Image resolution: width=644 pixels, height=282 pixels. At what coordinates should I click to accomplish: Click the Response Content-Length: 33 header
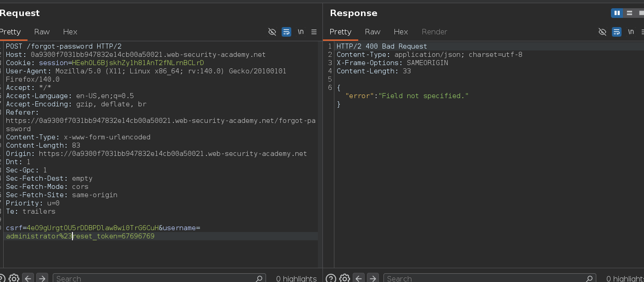[374, 71]
